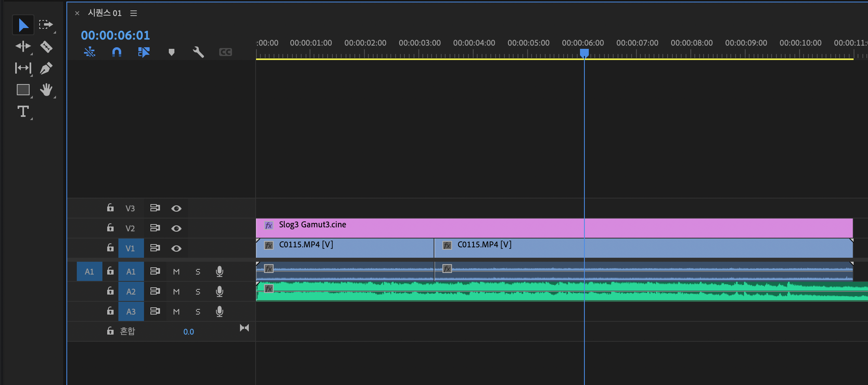
Task: Toggle Linked Selection button
Action: click(144, 52)
